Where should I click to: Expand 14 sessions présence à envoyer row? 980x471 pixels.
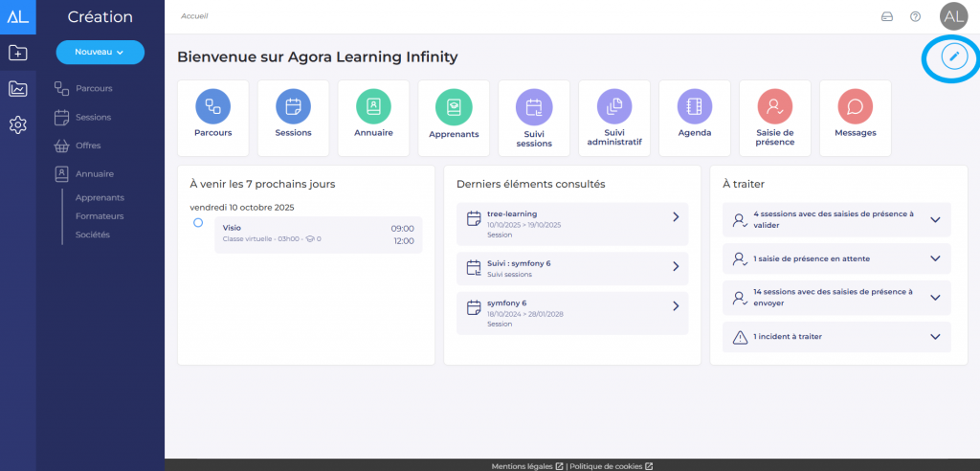pos(935,298)
